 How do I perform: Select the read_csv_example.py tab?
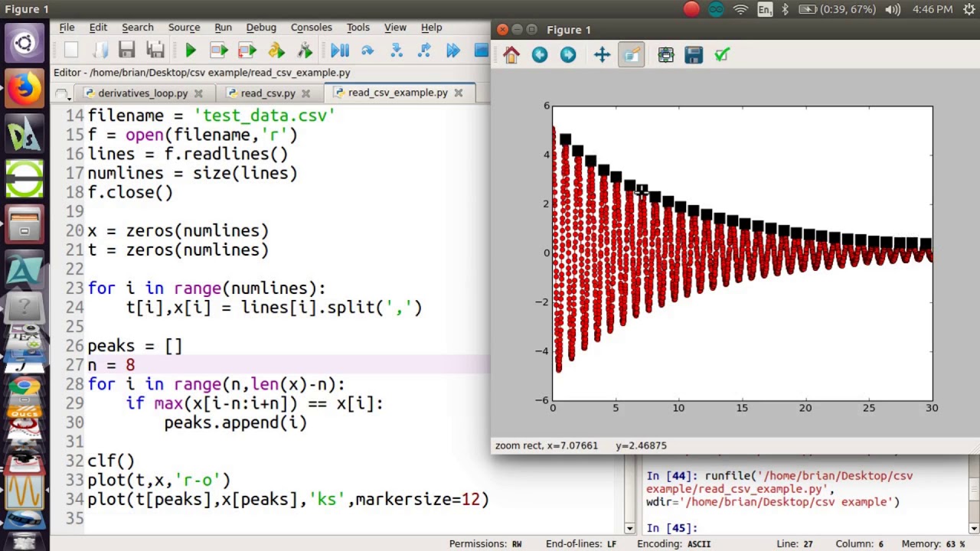[397, 93]
